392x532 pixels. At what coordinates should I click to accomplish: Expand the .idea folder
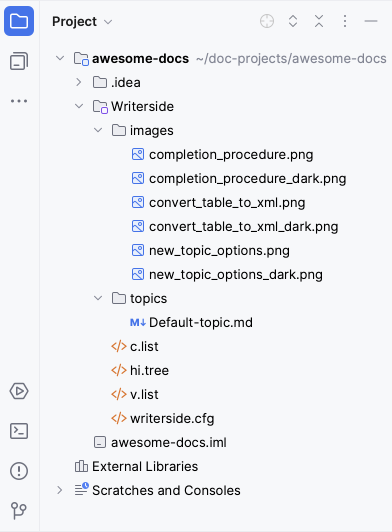78,82
